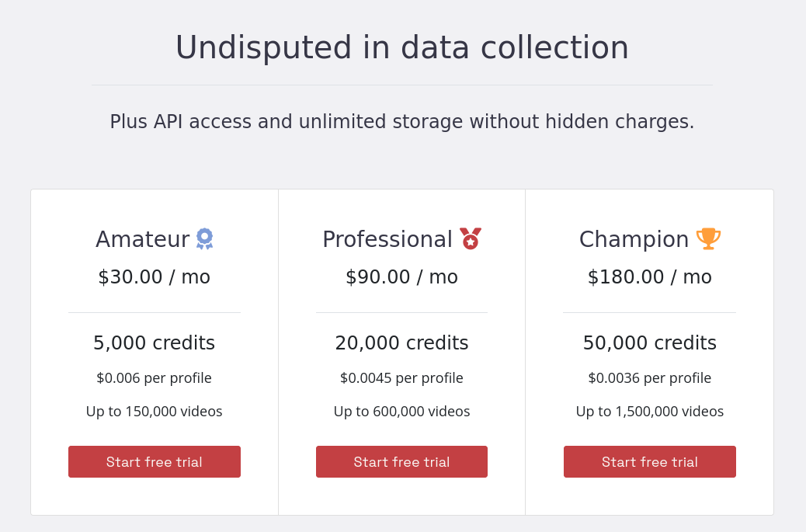Click the 5,000 credits text
The height and width of the screenshot is (532, 806).
155,342
